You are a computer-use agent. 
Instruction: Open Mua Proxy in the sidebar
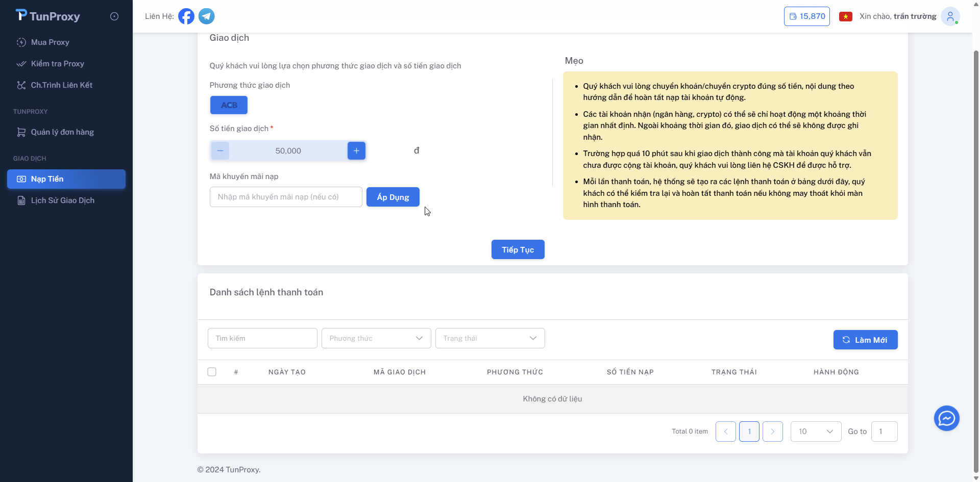click(x=50, y=42)
